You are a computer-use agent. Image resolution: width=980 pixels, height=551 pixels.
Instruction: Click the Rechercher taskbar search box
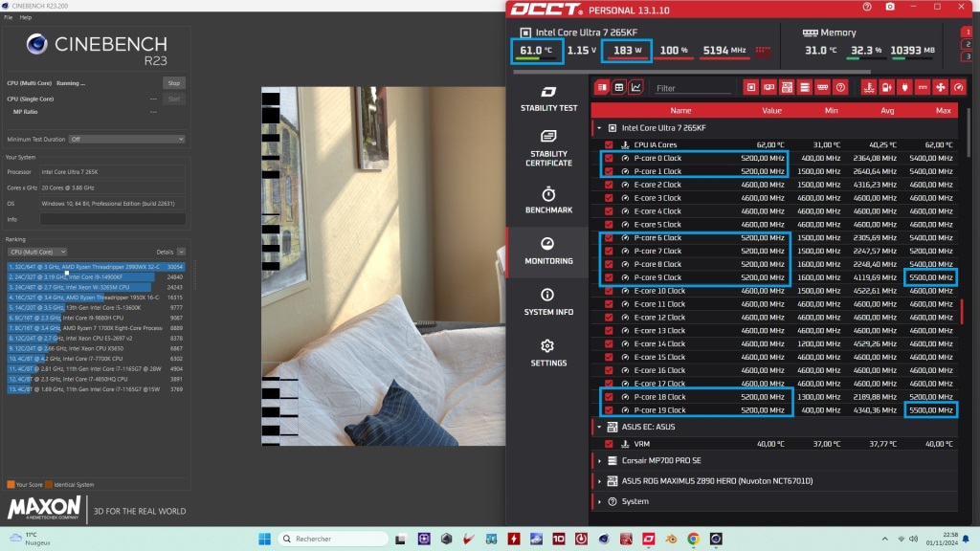[x=332, y=539]
